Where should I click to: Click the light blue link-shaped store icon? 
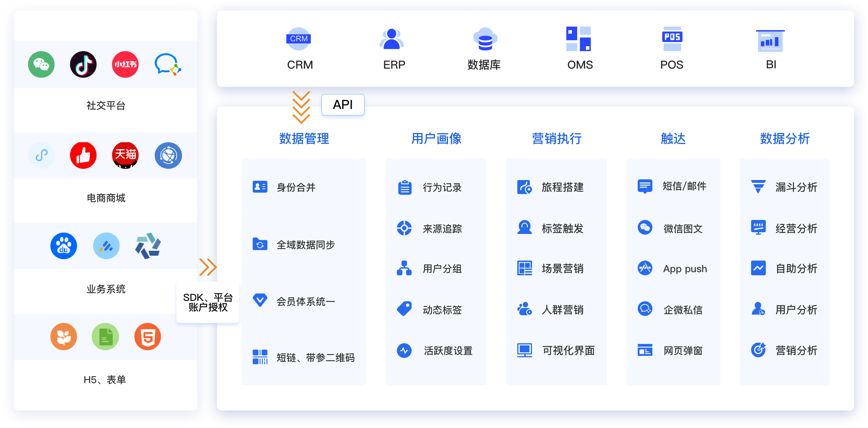[x=41, y=156]
